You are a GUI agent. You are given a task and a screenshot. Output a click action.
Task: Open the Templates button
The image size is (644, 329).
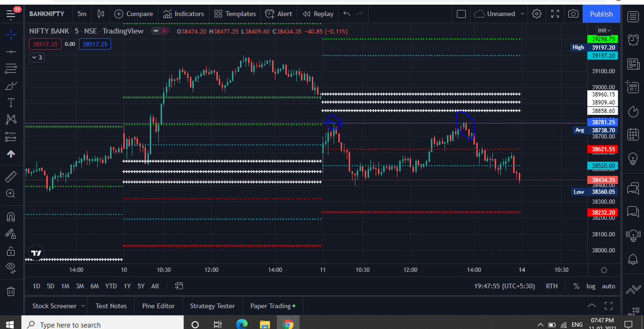(x=235, y=14)
